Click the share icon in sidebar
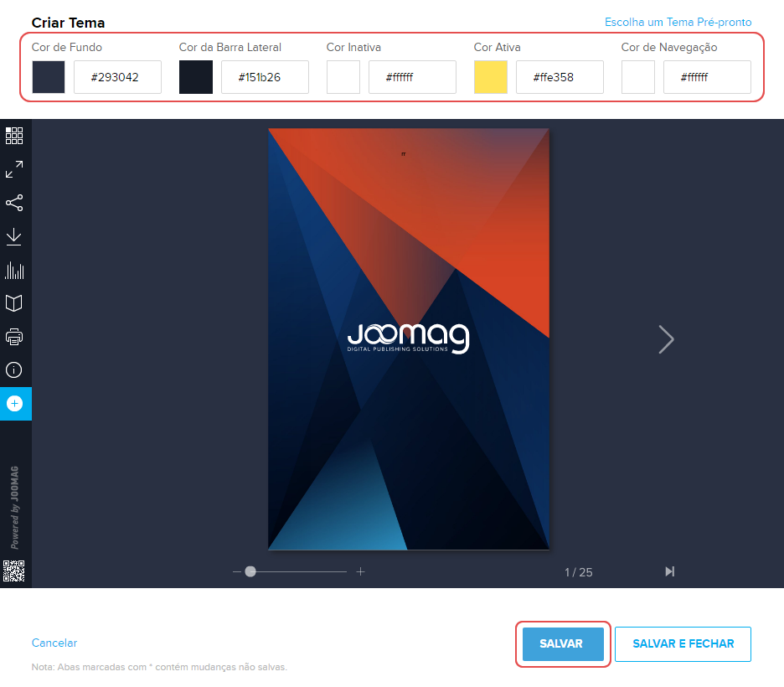Screen dimensions: 784x687 (x=14, y=203)
